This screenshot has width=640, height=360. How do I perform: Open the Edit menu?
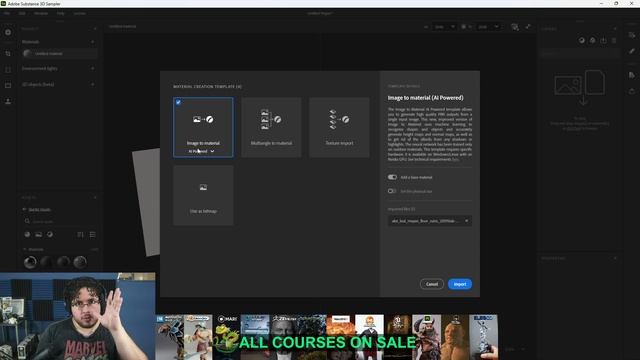pyautogui.click(x=22, y=13)
